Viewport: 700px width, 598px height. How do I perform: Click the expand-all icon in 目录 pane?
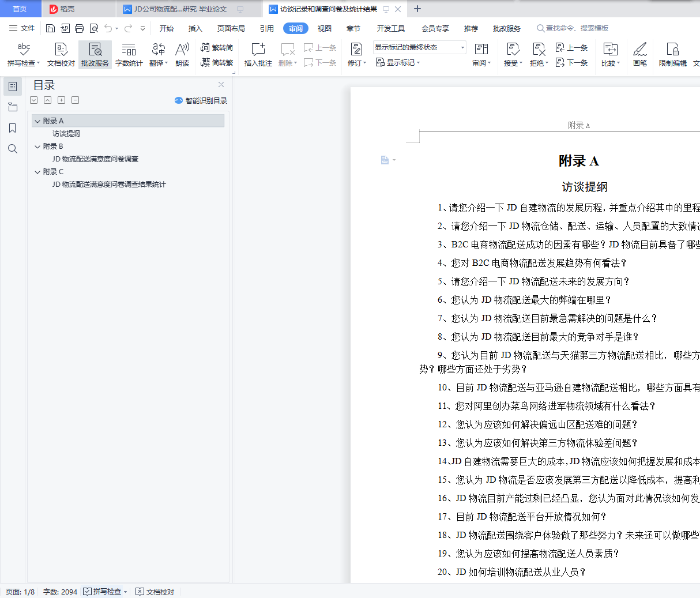pyautogui.click(x=34, y=100)
